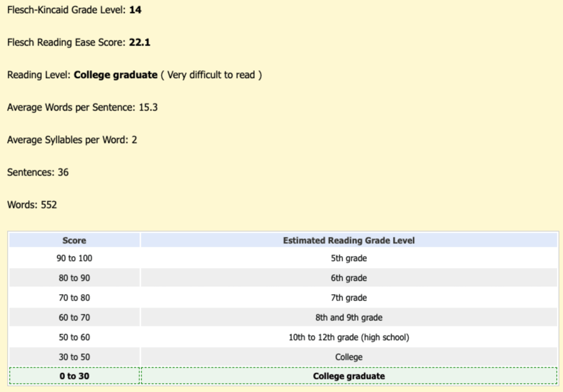Select the '6th grade' cell
Viewport: 563px width, 392px height.
pos(349,278)
